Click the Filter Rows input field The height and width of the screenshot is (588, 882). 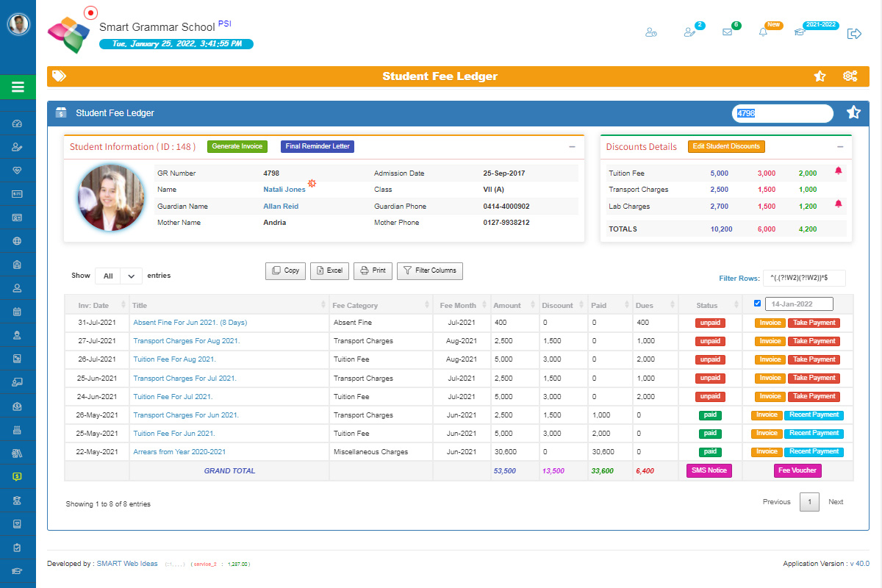click(x=804, y=278)
